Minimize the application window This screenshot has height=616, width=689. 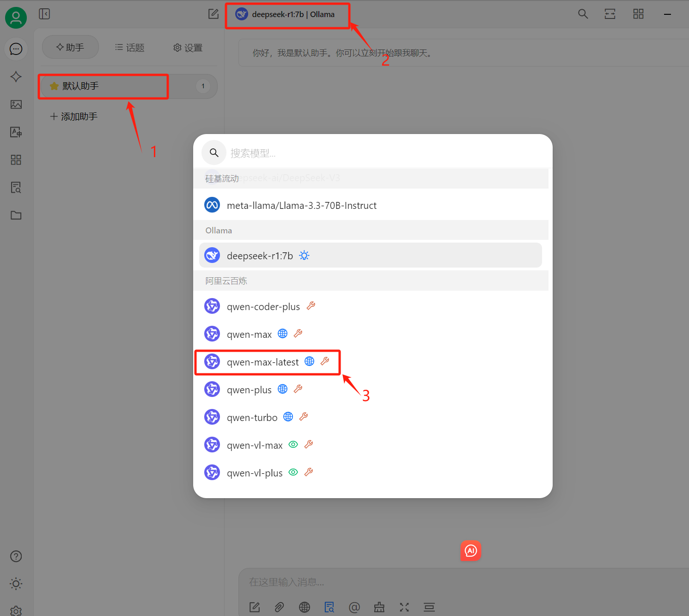(x=667, y=14)
